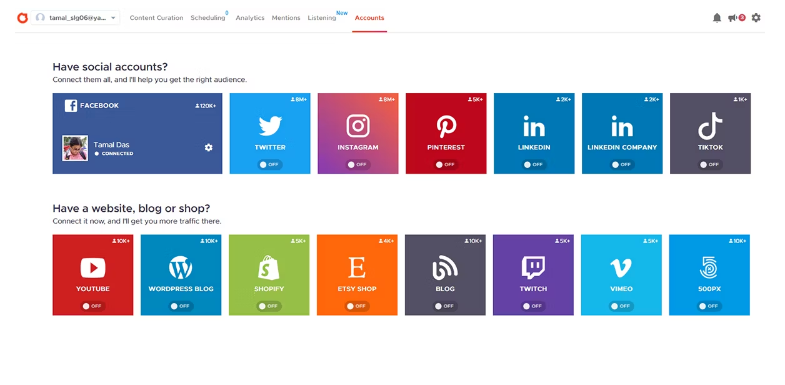Switch on the Twitch toggle

pos(533,306)
